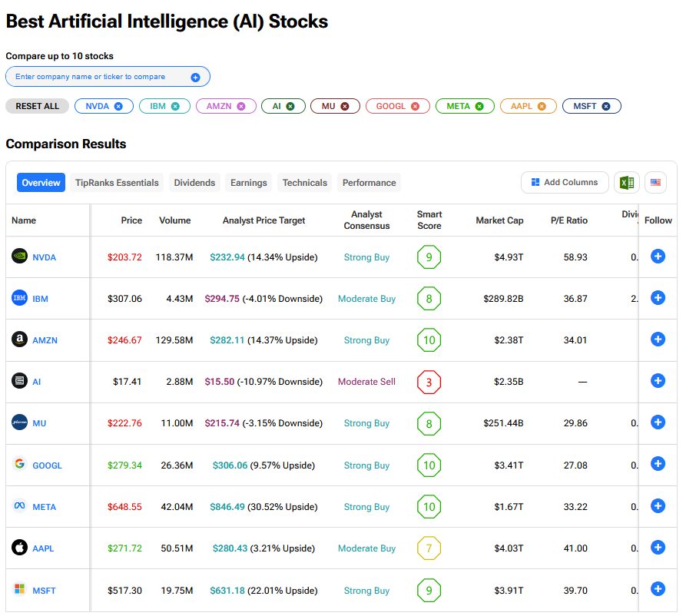Open the IBM ticker link
The image size is (686, 616).
[40, 299]
